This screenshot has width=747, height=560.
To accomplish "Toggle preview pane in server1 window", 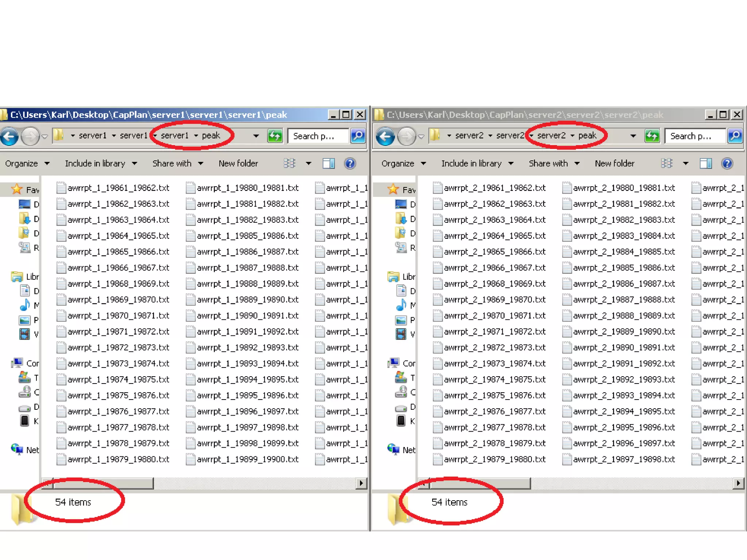I will coord(329,163).
